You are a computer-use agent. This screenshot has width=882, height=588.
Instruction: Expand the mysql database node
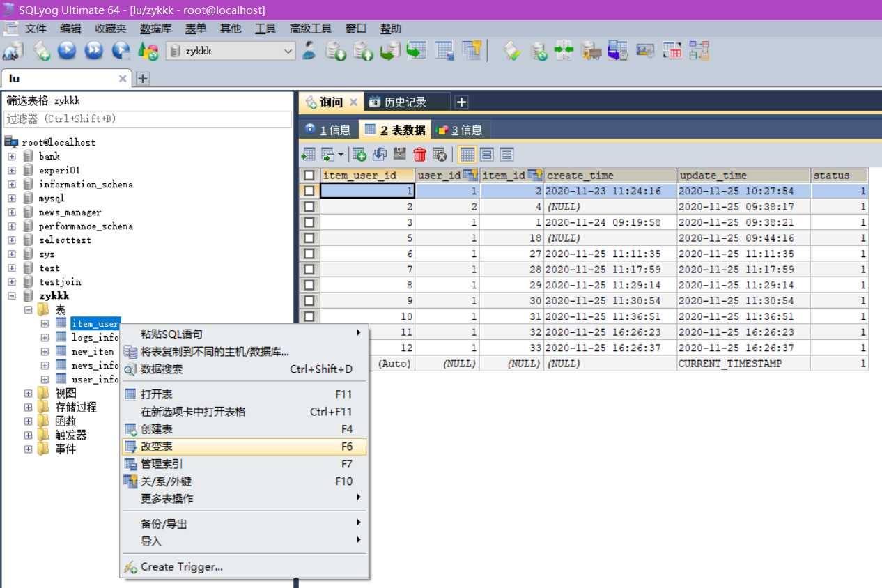click(12, 198)
